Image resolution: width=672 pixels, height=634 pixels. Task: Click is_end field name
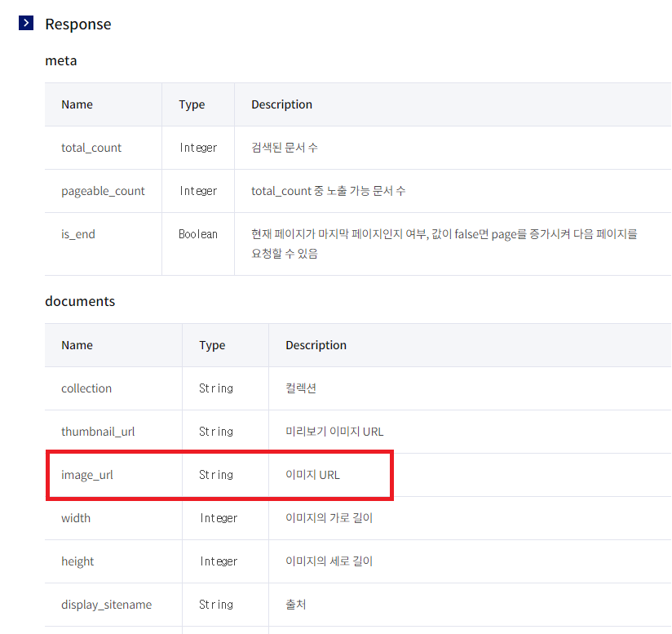point(78,234)
